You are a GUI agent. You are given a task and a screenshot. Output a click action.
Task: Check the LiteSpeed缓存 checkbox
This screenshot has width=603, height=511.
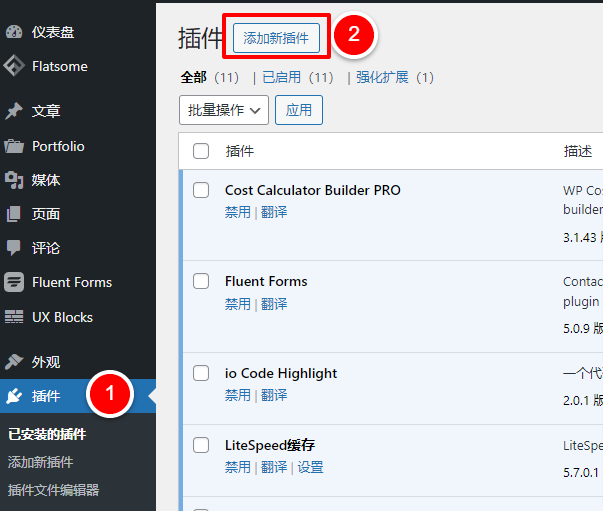tap(201, 445)
